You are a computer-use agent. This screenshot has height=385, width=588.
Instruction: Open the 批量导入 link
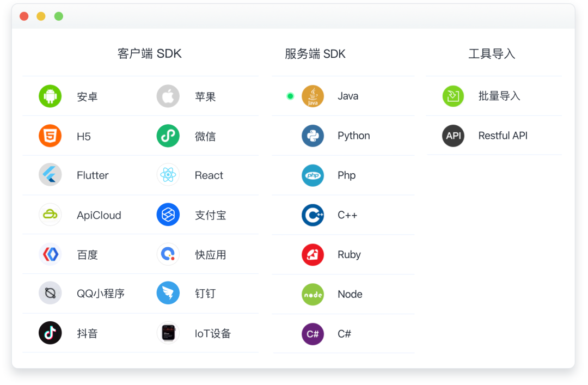click(499, 96)
